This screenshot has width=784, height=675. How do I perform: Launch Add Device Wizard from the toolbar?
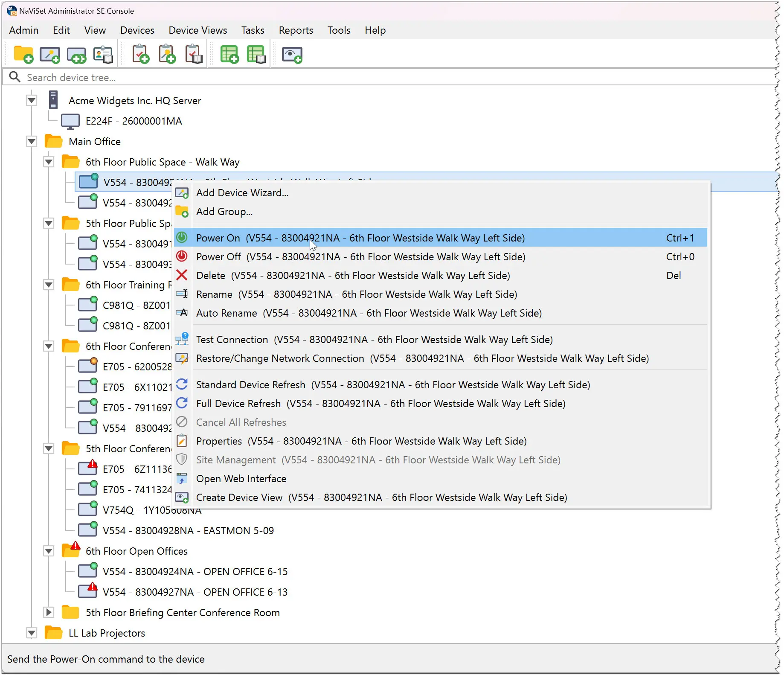(x=49, y=55)
